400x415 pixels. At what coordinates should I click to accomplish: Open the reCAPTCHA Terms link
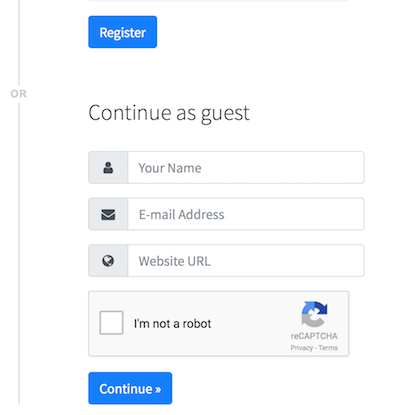click(x=328, y=348)
